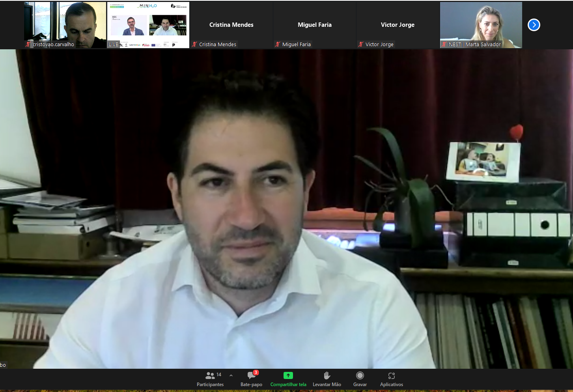This screenshot has height=392, width=573.
Task: Expand the caret next to Participantes
Action: click(231, 375)
